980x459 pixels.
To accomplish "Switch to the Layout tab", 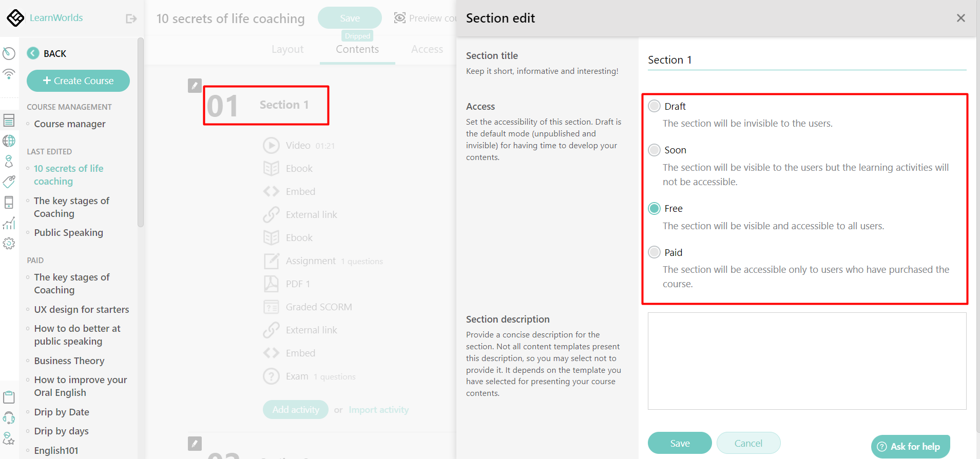I will point(287,49).
